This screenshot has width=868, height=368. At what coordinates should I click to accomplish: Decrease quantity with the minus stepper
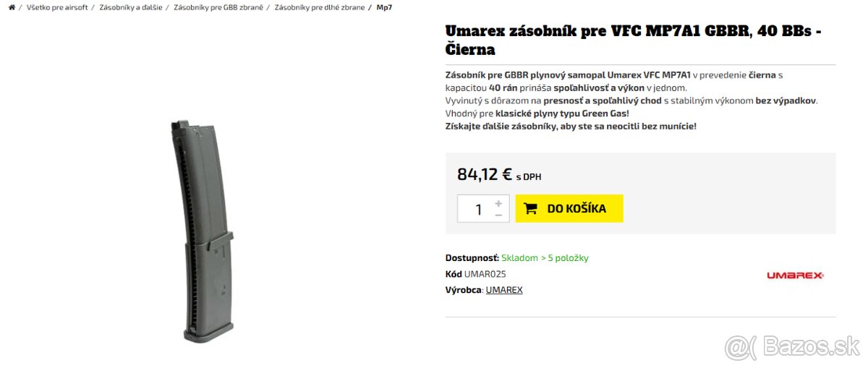pyautogui.click(x=498, y=215)
